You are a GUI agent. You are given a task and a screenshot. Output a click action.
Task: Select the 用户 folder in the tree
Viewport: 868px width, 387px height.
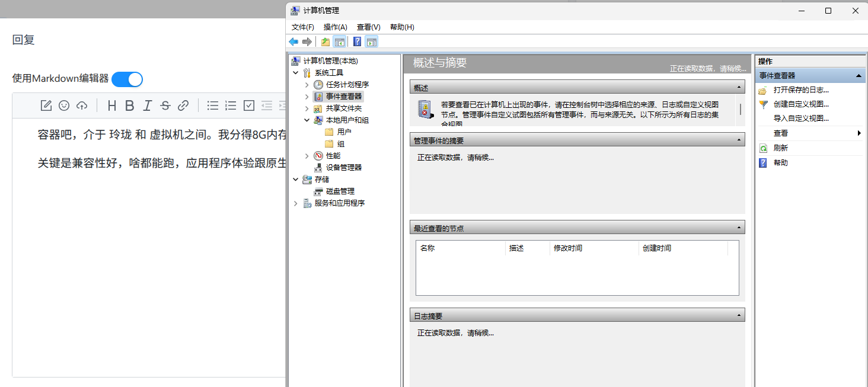344,132
